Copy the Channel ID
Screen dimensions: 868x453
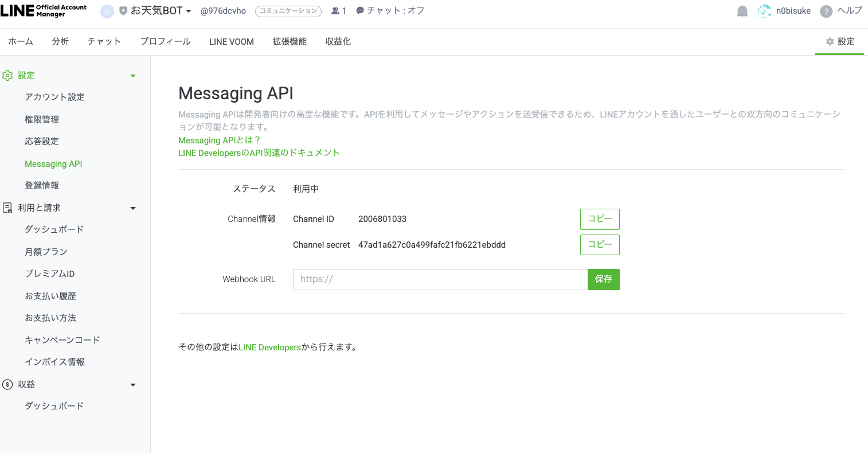coord(600,219)
